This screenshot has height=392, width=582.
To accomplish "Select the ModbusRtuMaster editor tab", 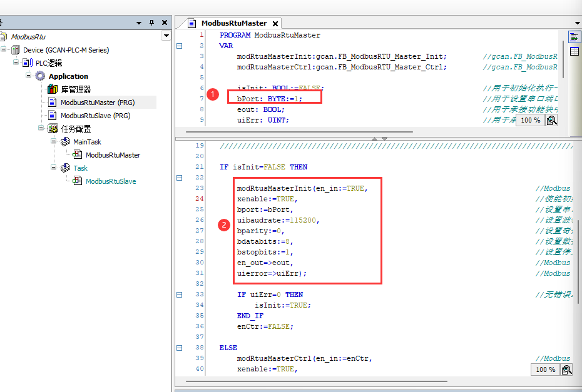I will pyautogui.click(x=233, y=23).
